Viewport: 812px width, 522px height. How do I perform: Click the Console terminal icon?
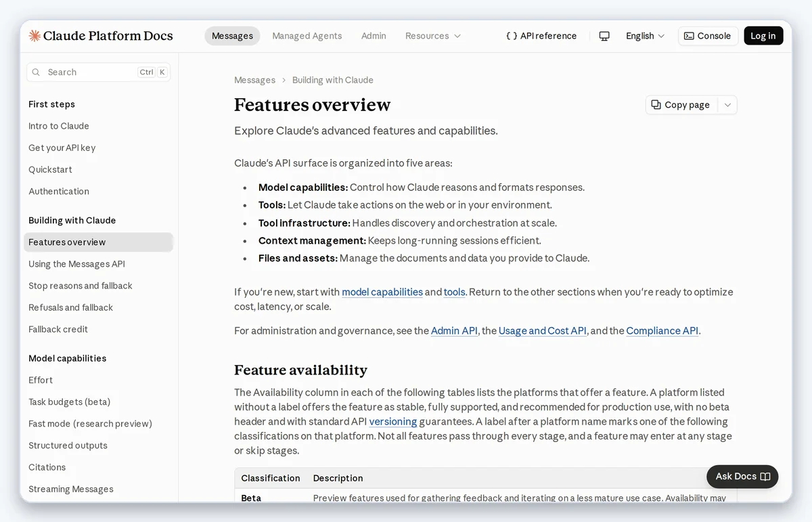pyautogui.click(x=689, y=36)
